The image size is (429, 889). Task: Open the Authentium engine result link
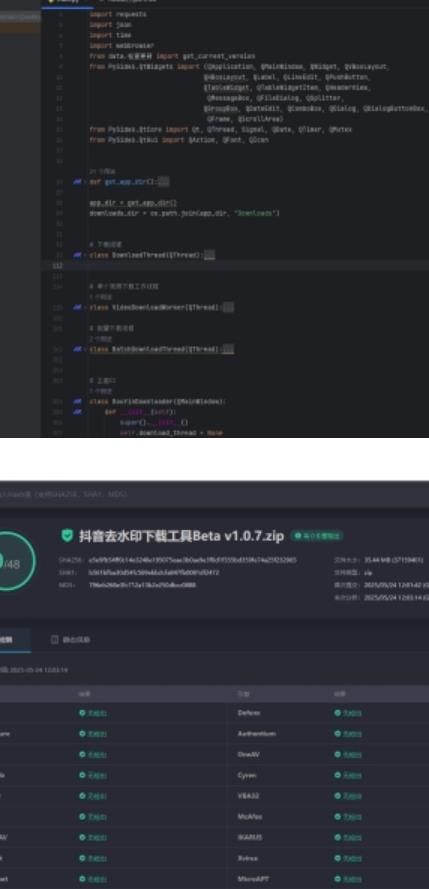click(352, 734)
